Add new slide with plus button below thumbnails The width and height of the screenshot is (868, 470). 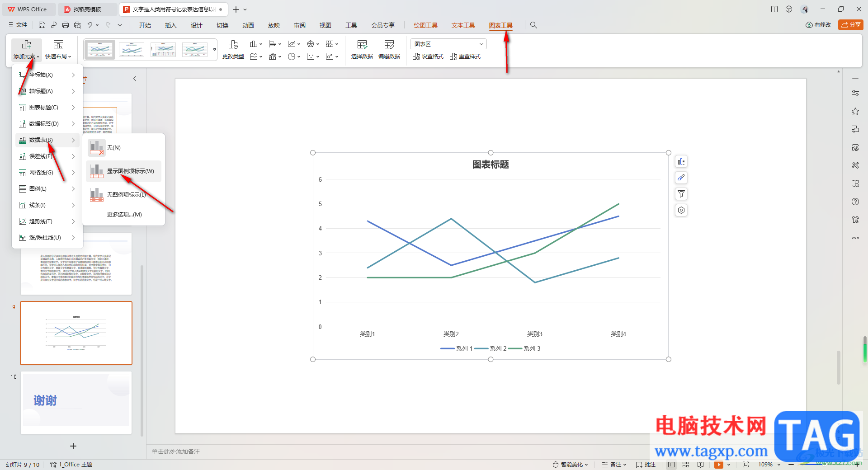pos(73,446)
